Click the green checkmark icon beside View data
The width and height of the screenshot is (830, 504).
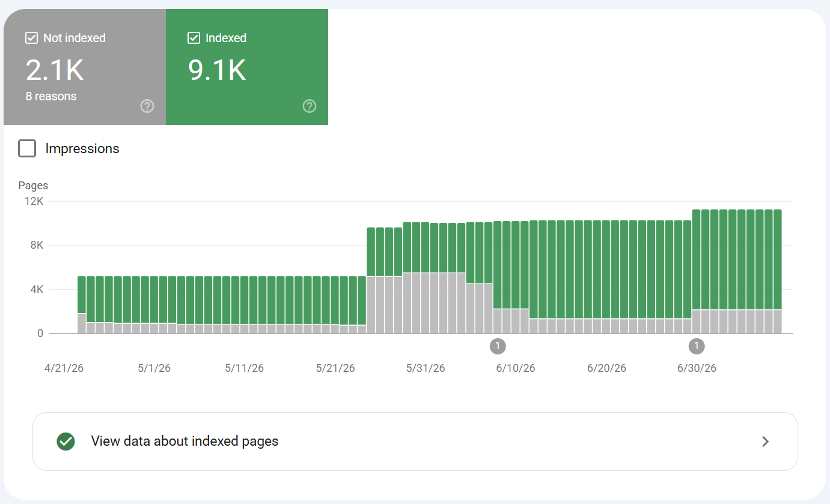[x=66, y=442]
